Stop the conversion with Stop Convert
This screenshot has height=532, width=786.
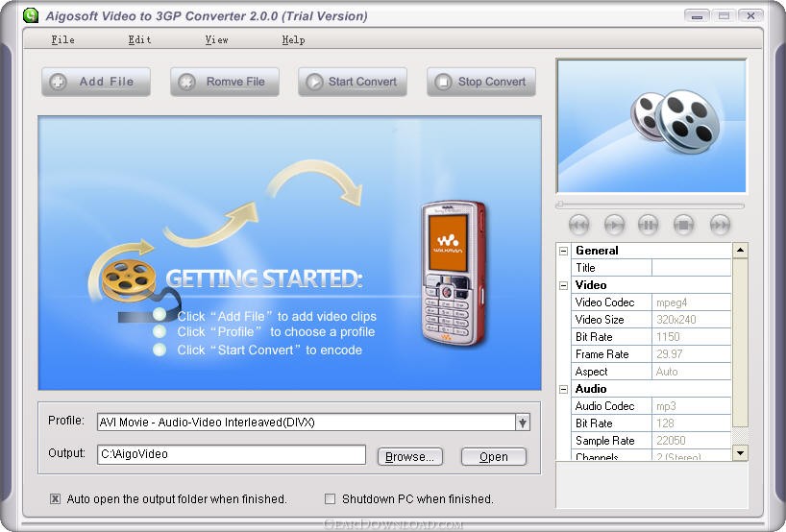481,82
